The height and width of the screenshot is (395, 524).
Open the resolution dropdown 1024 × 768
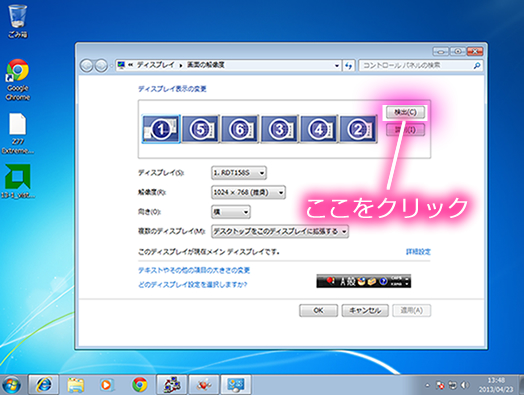tap(248, 192)
